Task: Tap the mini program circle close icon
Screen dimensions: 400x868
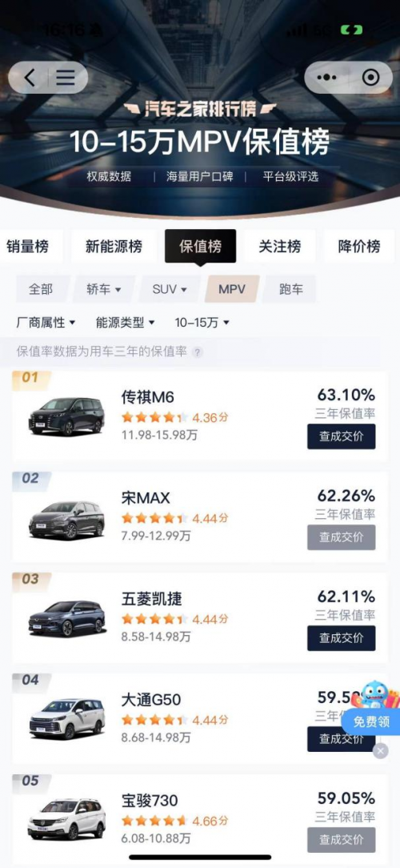Action: click(370, 78)
